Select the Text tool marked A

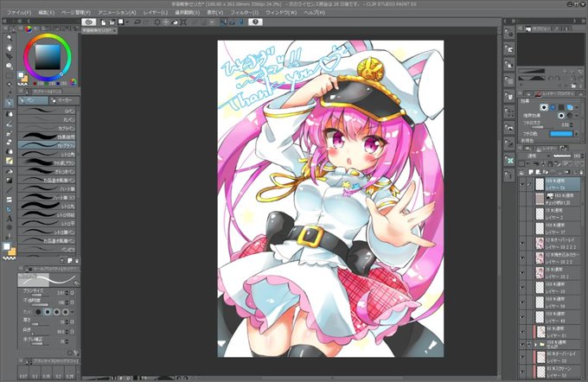pyautogui.click(x=10, y=218)
